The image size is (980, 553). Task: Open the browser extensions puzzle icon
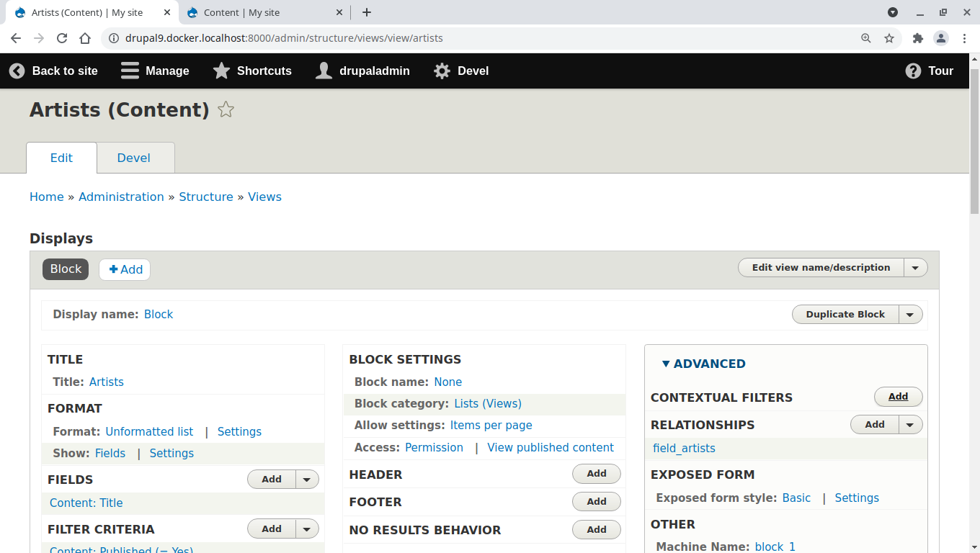point(917,38)
